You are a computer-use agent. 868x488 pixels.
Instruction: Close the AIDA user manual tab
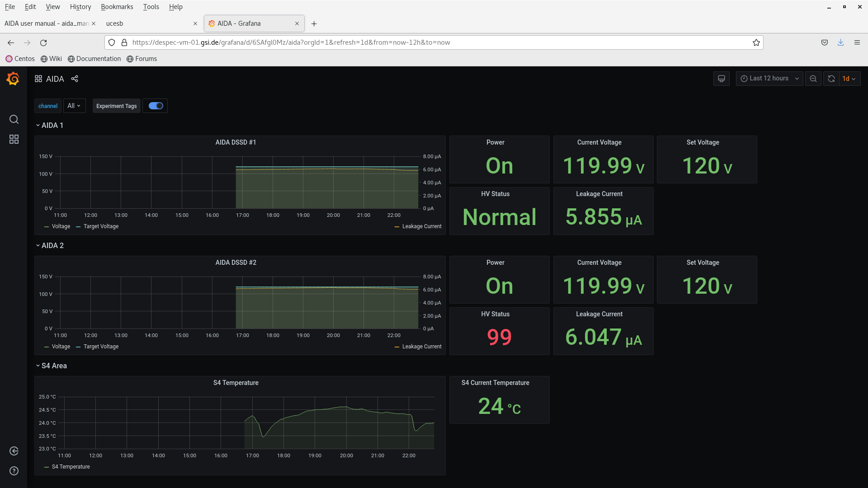(94, 23)
